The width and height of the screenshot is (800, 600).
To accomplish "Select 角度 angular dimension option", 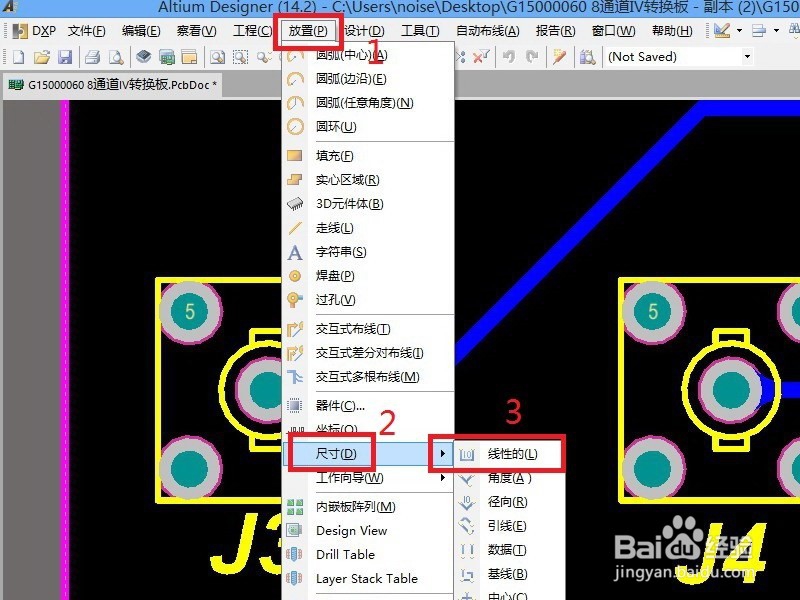I will (510, 478).
